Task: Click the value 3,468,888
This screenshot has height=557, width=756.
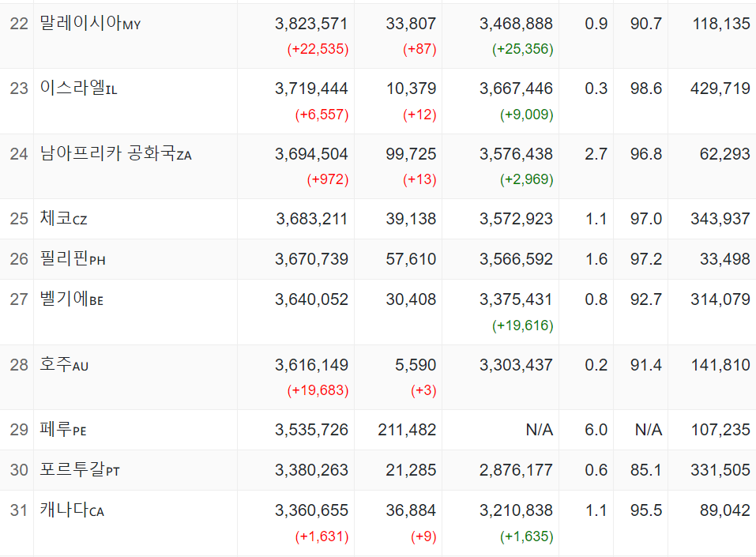Action: pos(516,24)
